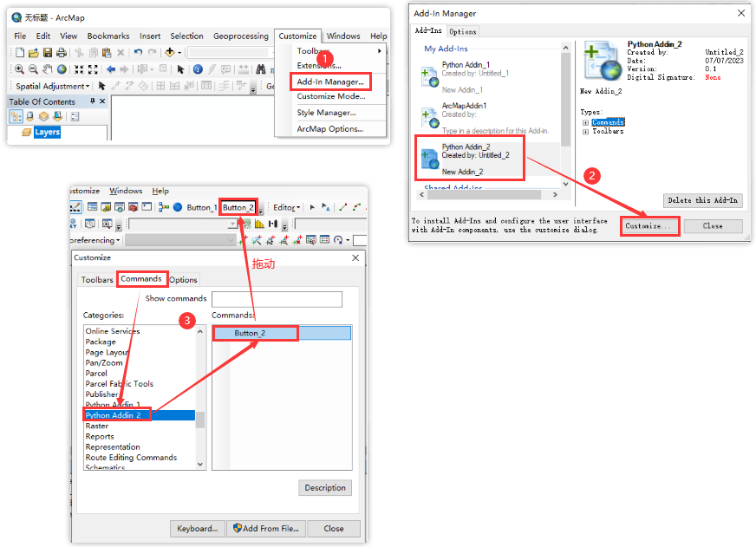This screenshot has width=756, height=547.
Task: Open the Georeferencing dropdown menu
Action: tap(95, 240)
